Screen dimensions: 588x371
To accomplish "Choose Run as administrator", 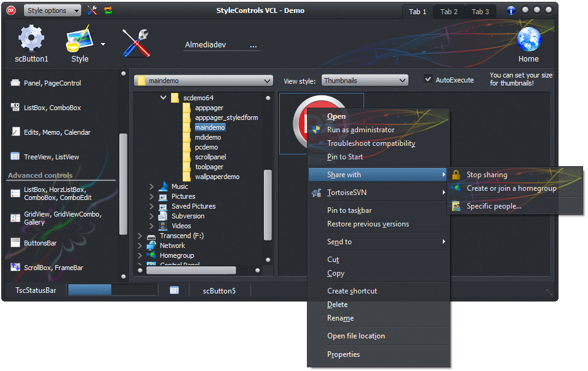I will 379,130.
